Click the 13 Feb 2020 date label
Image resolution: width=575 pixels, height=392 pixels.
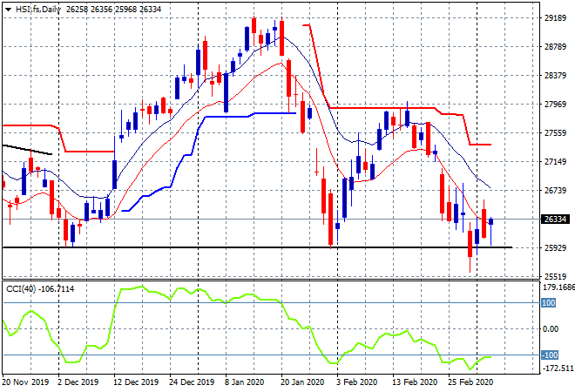click(x=415, y=382)
